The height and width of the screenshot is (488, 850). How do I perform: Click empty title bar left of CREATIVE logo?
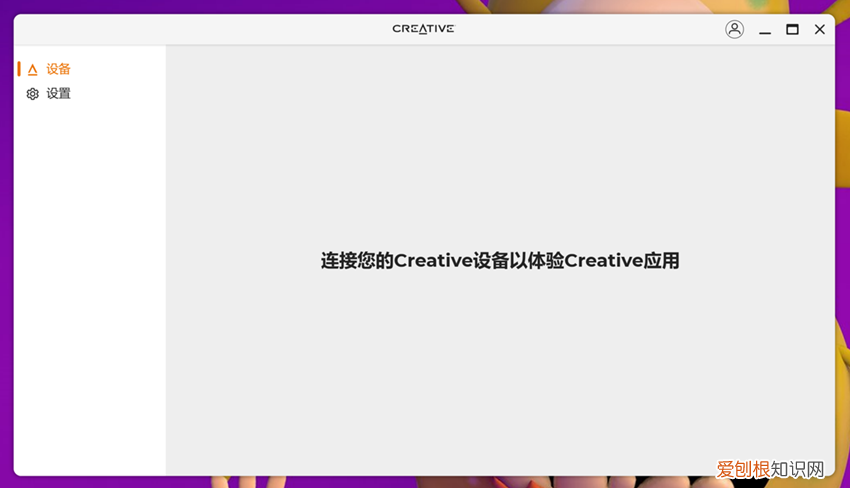point(200,29)
